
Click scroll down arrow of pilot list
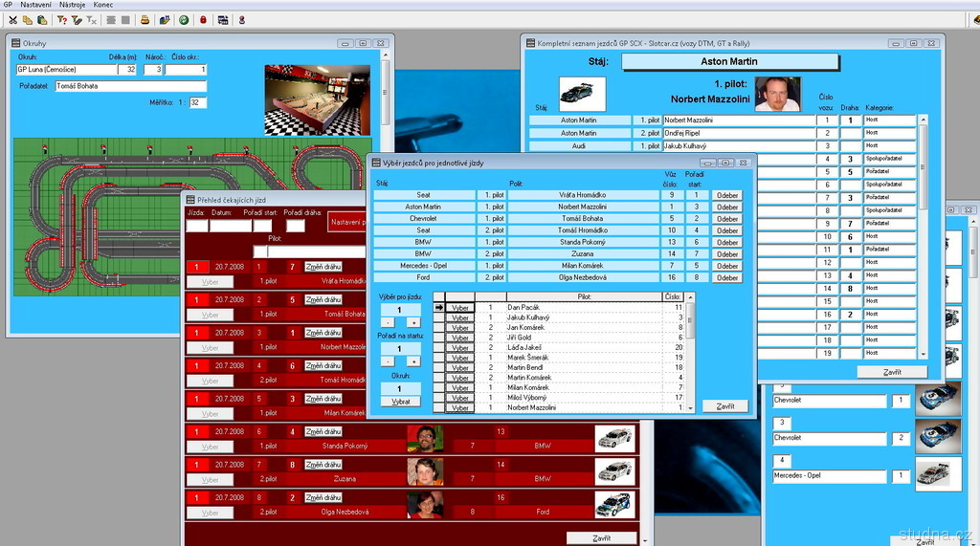[x=691, y=408]
